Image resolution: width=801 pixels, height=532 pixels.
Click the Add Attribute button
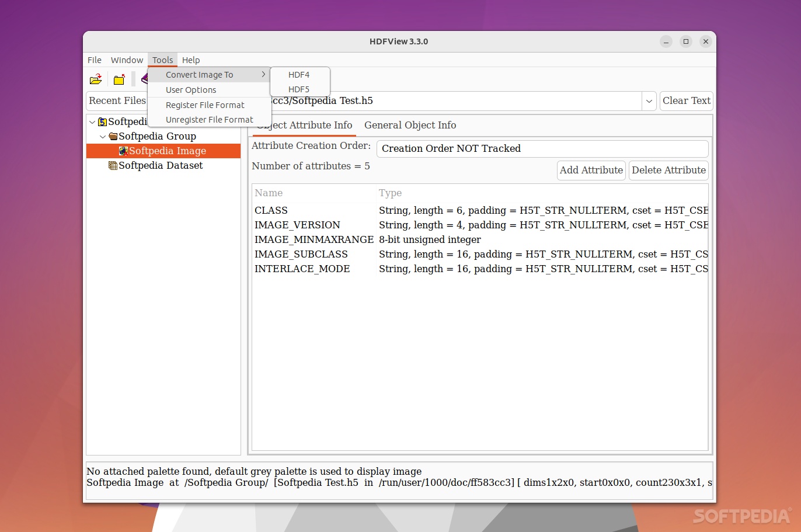591,171
